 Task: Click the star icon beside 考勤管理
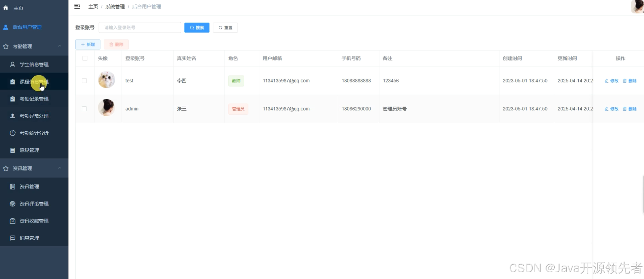tap(5, 46)
